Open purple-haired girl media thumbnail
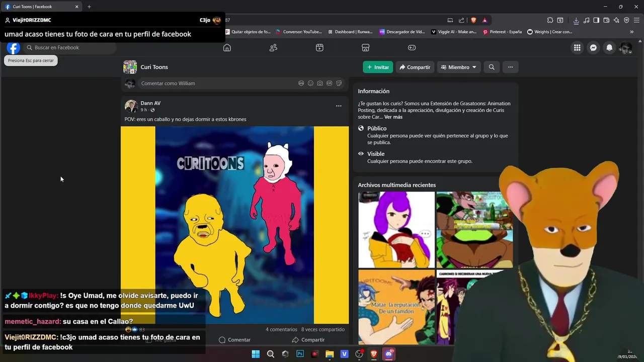 pyautogui.click(x=396, y=230)
